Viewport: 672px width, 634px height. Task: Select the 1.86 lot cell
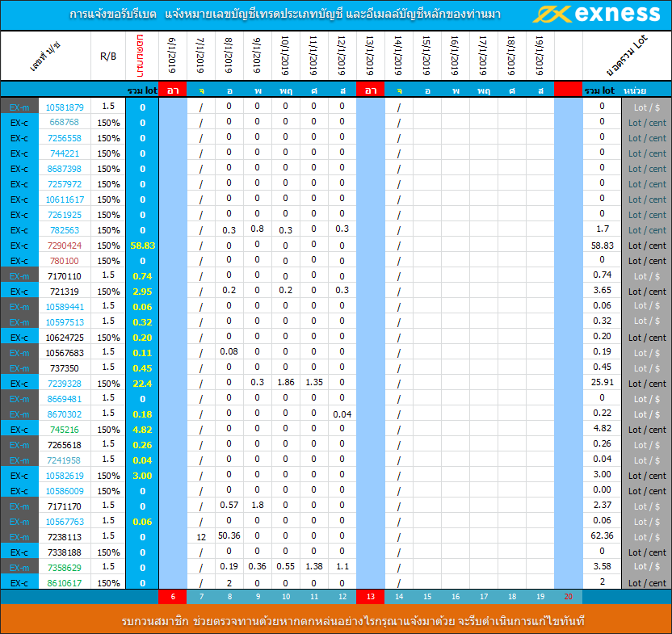[x=285, y=382]
